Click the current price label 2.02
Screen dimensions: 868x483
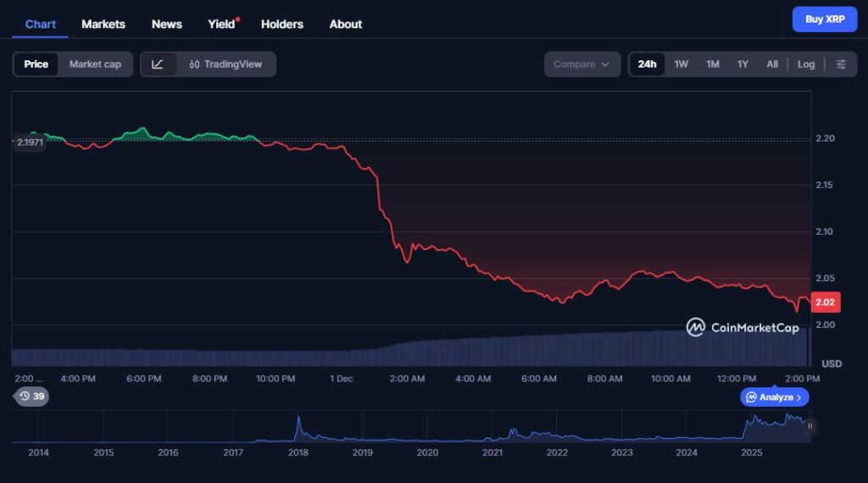826,302
